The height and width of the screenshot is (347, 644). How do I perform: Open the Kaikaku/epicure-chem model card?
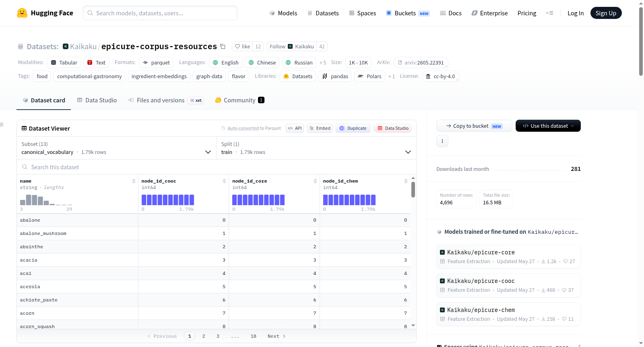click(x=508, y=314)
